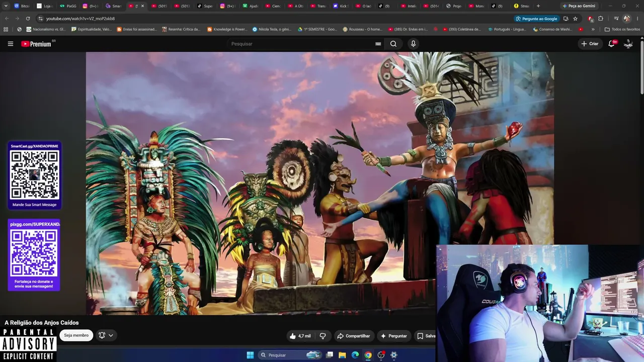Switch to the Ajuda tab
The image size is (644, 362).
[x=251, y=6]
